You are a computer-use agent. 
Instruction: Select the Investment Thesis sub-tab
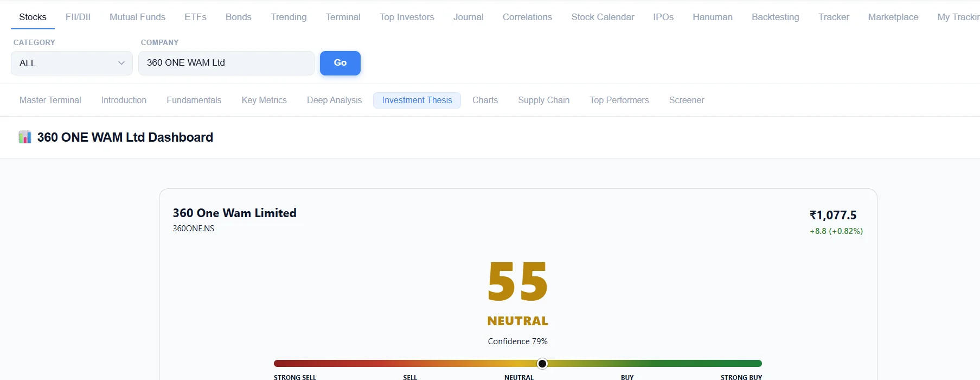point(417,100)
